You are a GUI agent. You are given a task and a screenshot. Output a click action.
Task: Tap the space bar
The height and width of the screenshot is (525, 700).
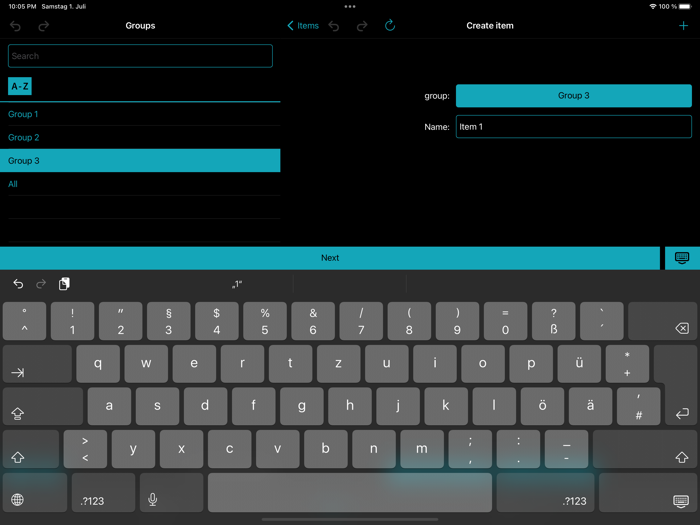[x=350, y=492]
